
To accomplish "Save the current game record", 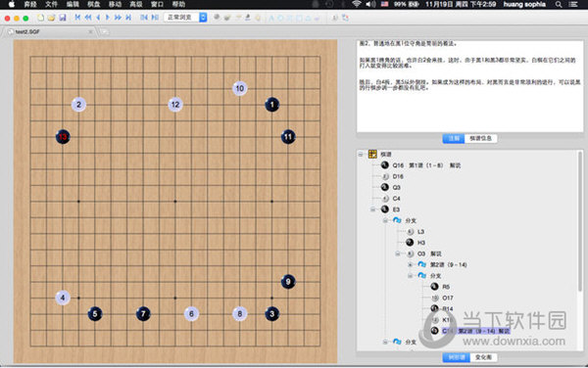I will 63,18.
